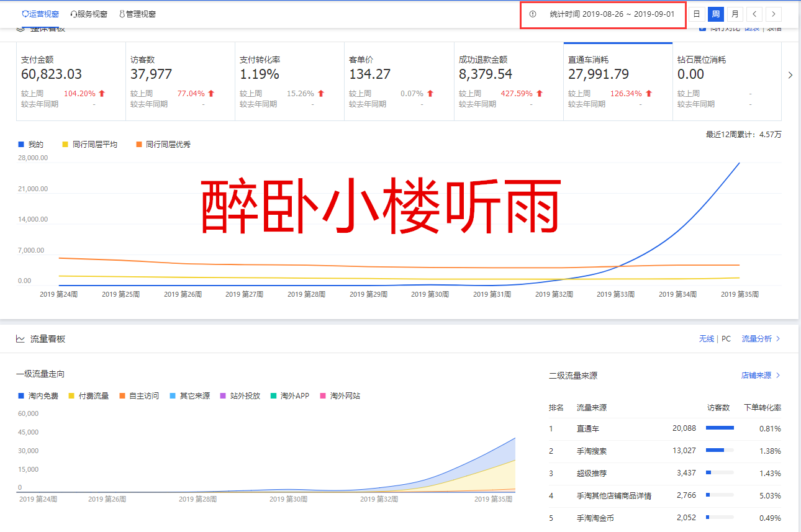
Task: Toggle the 其它来源 legend series
Action: pyautogui.click(x=189, y=395)
